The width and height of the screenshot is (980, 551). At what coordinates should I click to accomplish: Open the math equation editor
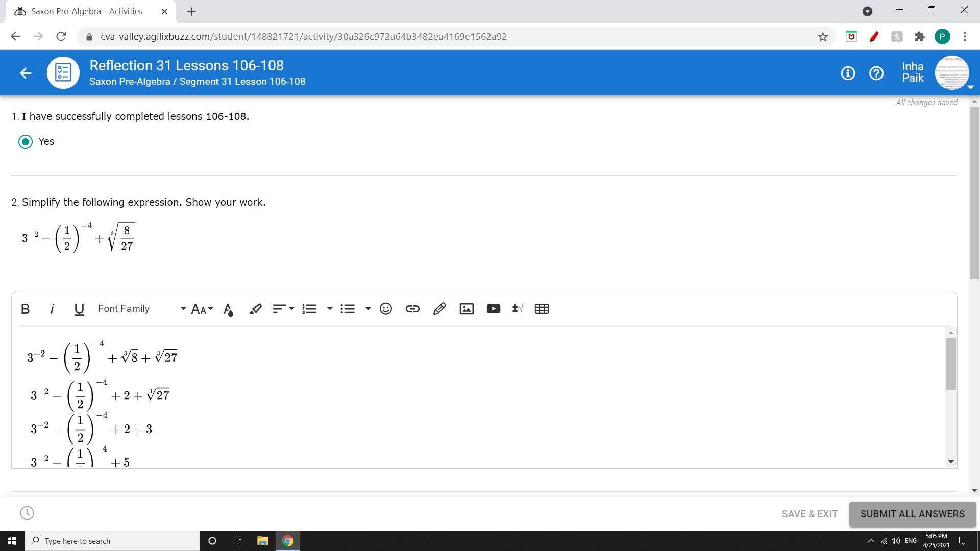[x=518, y=308]
